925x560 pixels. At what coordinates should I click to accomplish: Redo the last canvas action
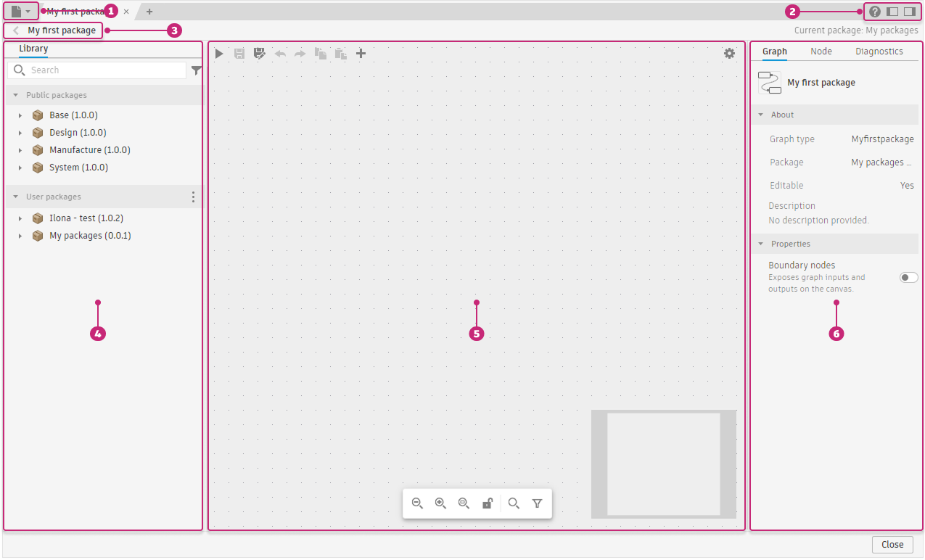pyautogui.click(x=300, y=54)
